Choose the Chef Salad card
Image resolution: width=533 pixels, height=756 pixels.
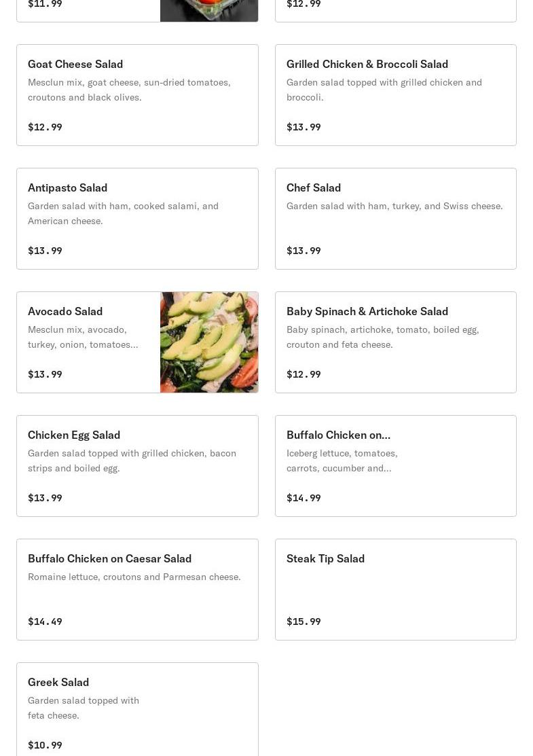point(396,219)
